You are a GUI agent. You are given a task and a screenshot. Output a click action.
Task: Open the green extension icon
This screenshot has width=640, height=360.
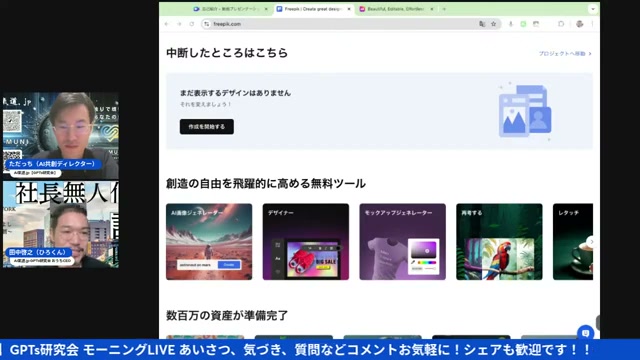[x=523, y=24]
